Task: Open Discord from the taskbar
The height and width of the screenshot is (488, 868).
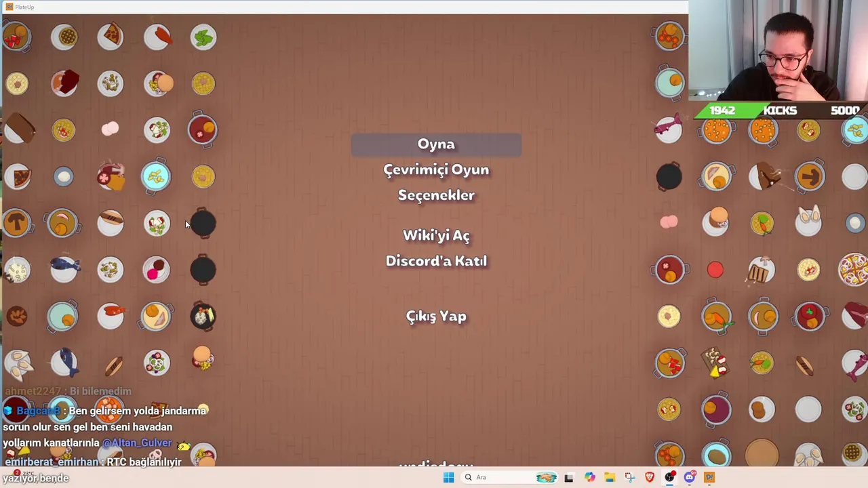Action: pos(690,477)
